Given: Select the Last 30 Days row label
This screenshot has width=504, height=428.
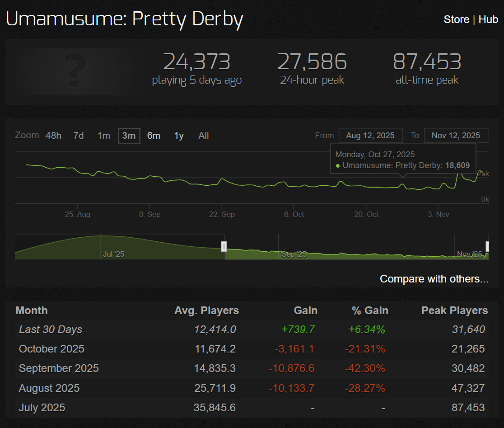Looking at the screenshot, I should [x=51, y=329].
